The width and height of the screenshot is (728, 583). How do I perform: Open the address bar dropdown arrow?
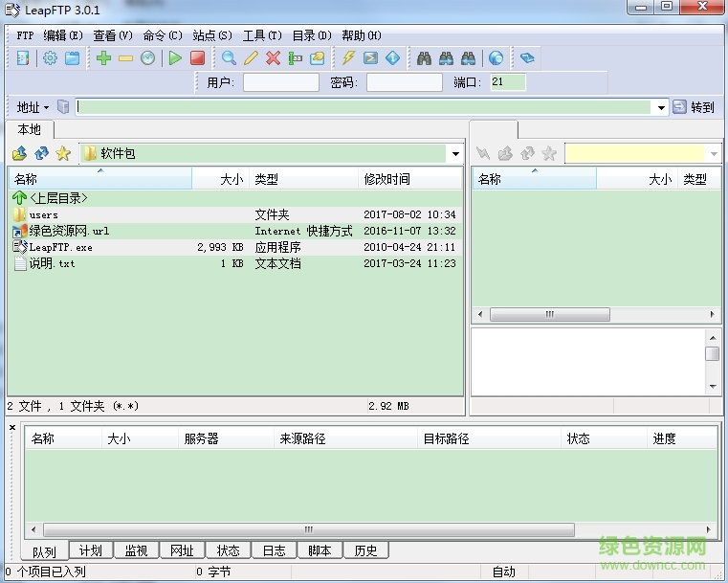(661, 107)
